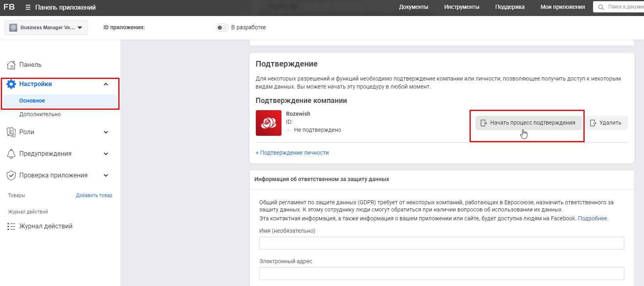The image size is (644, 286).
Task: Click the Электронный адрес input field
Action: coord(441,274)
